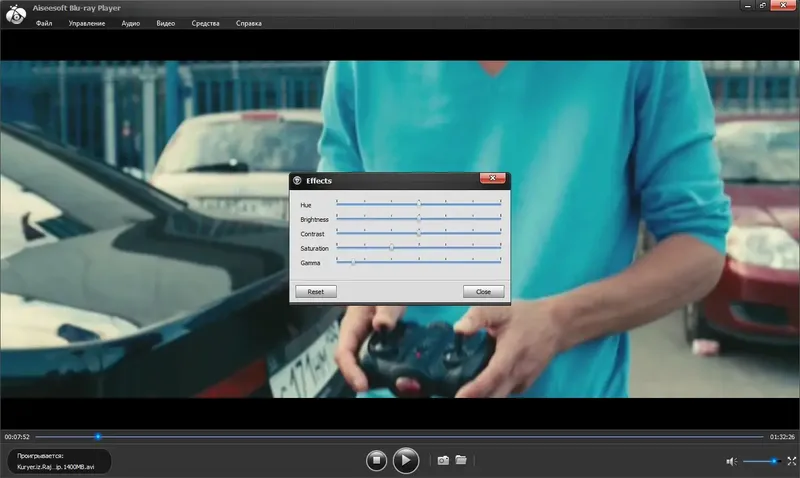Open the Файл menu
800x478 pixels.
click(44, 23)
